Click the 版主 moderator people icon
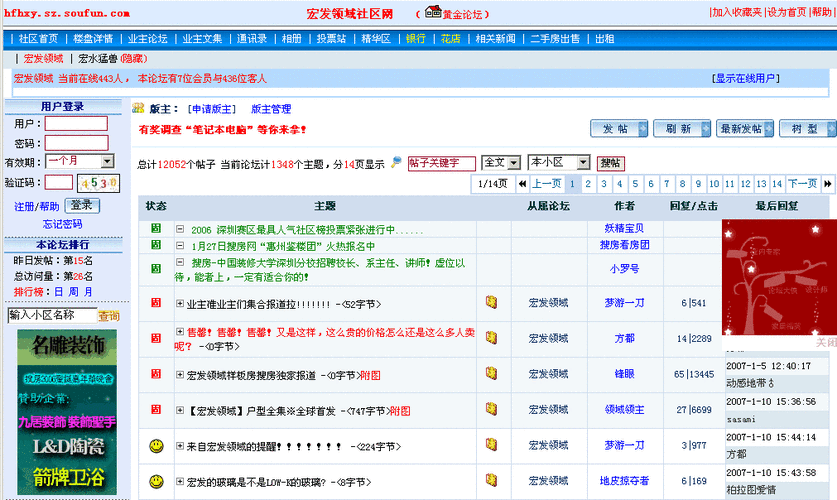This screenshot has height=500, width=837. coord(138,109)
